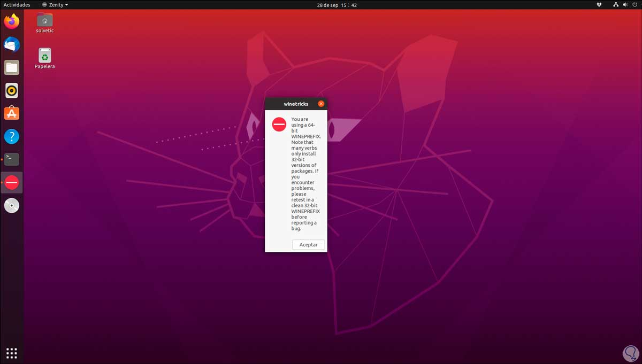Select the red Zenity dock icon
The width and height of the screenshot is (642, 364).
pos(12,182)
